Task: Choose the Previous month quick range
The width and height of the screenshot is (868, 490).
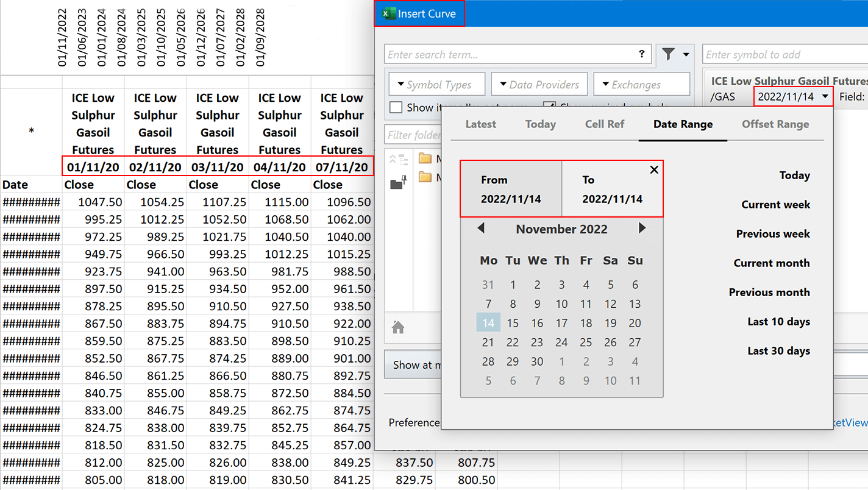Action: 769,293
